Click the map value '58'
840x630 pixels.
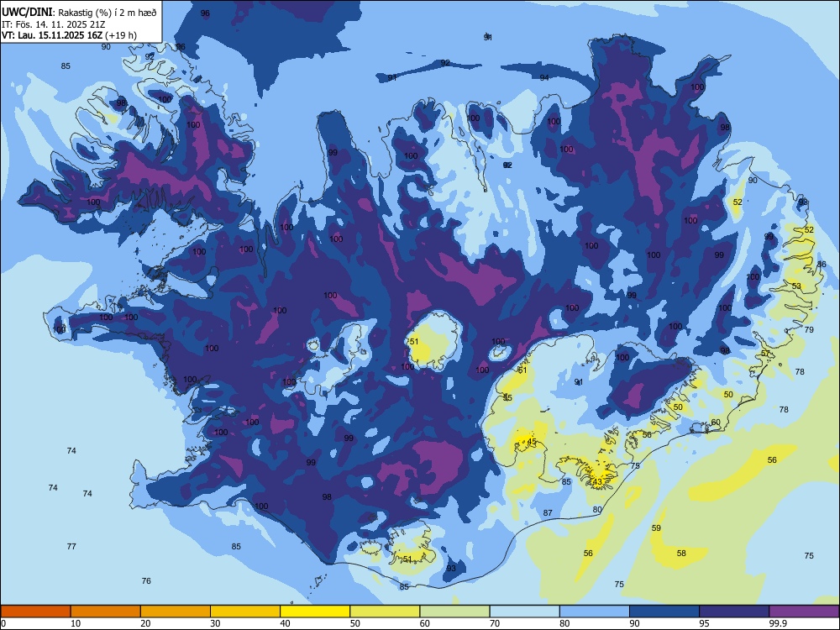(681, 553)
